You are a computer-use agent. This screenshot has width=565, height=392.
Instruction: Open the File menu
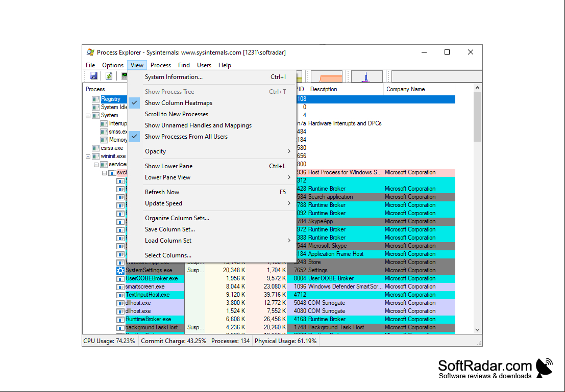click(90, 65)
